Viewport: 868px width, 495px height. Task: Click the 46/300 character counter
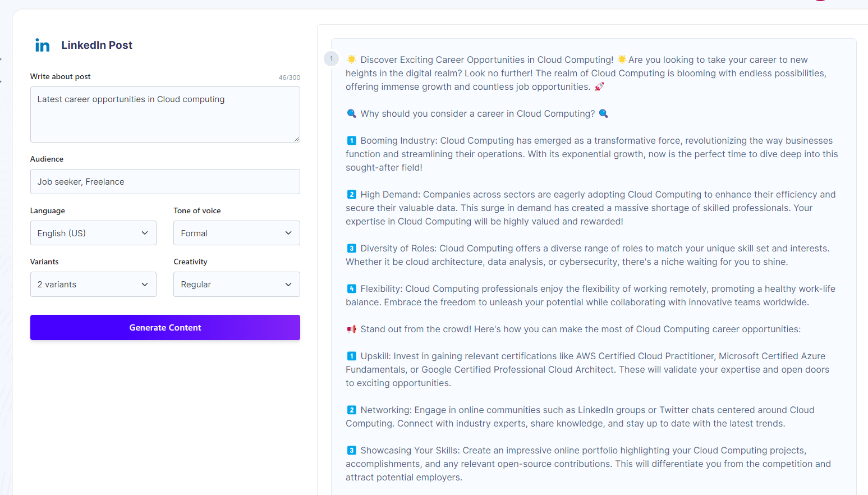pyautogui.click(x=289, y=77)
